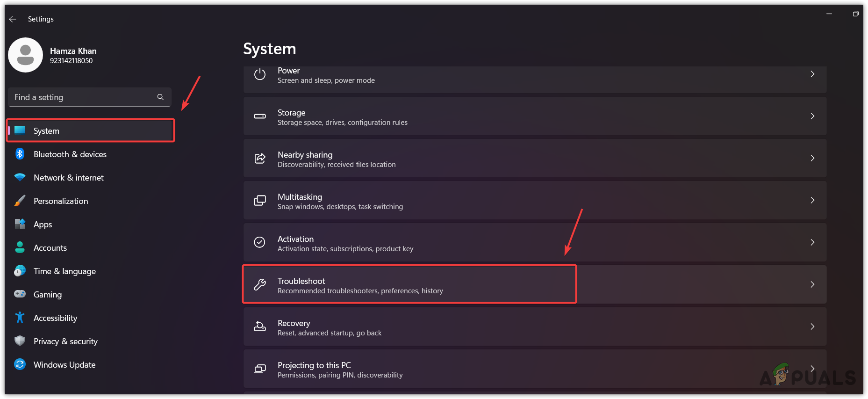Click the Windows Update sync icon
The image size is (868, 399).
(20, 364)
